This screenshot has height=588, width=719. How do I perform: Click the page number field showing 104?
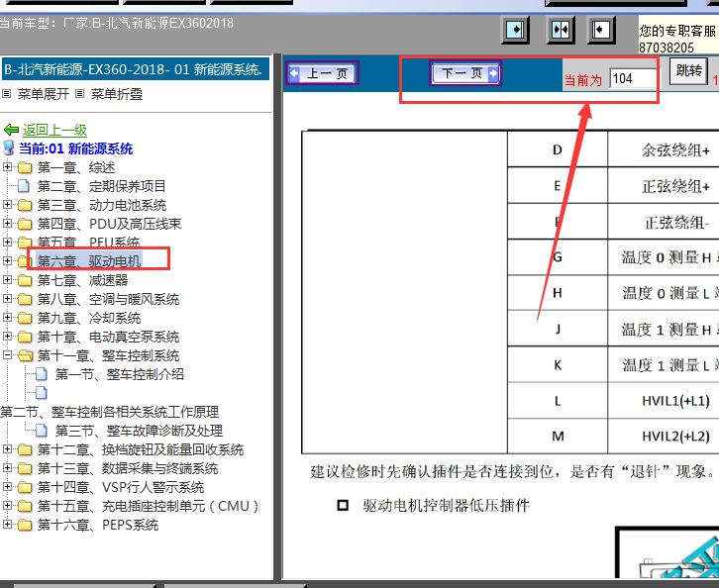click(634, 78)
